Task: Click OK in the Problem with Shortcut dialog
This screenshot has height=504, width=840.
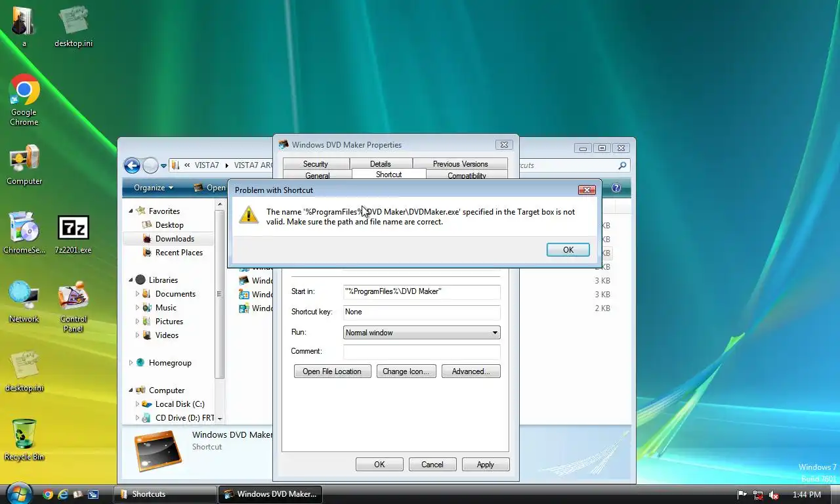Action: [x=568, y=250]
